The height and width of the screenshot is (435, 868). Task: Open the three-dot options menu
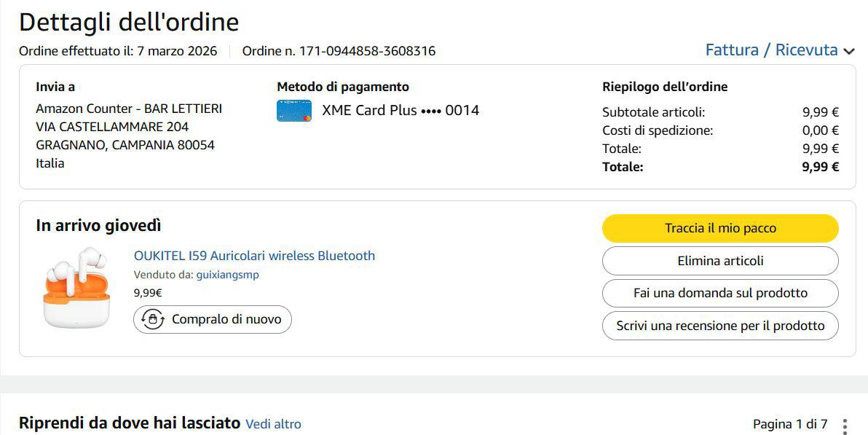pyautogui.click(x=845, y=426)
